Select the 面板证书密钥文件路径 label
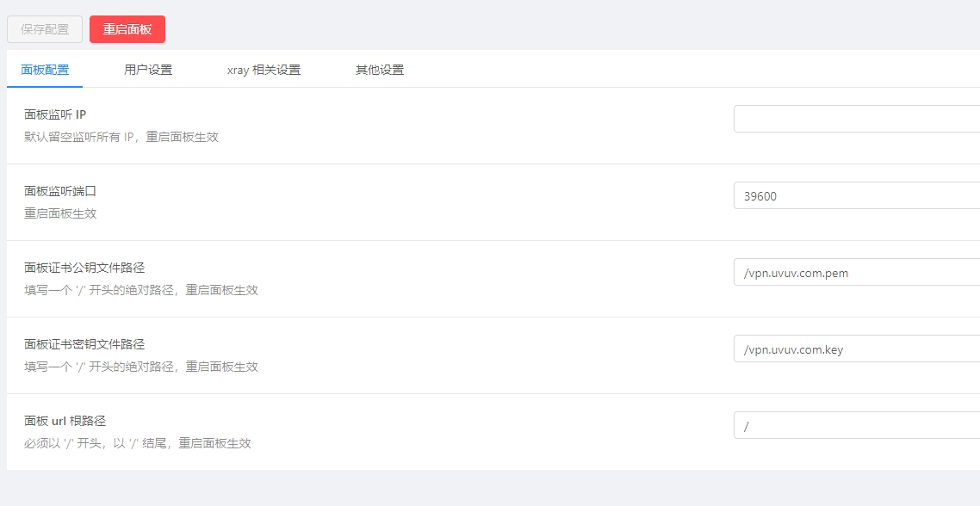 pos(84,344)
